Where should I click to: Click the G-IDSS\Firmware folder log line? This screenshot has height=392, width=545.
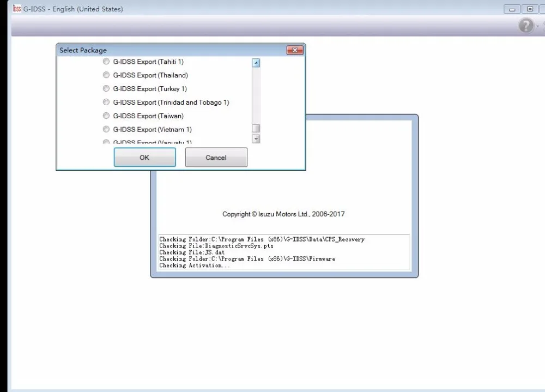tap(247, 259)
